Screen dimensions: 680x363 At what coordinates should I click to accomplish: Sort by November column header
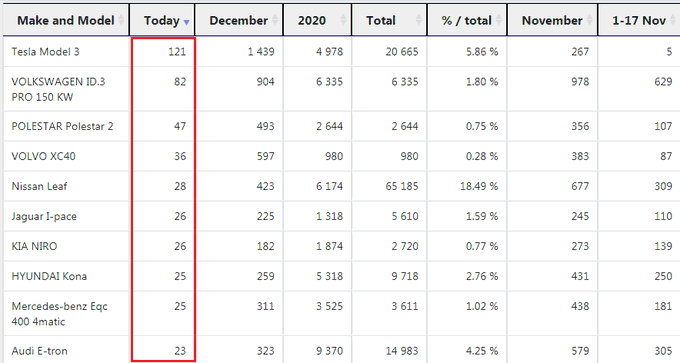552,20
